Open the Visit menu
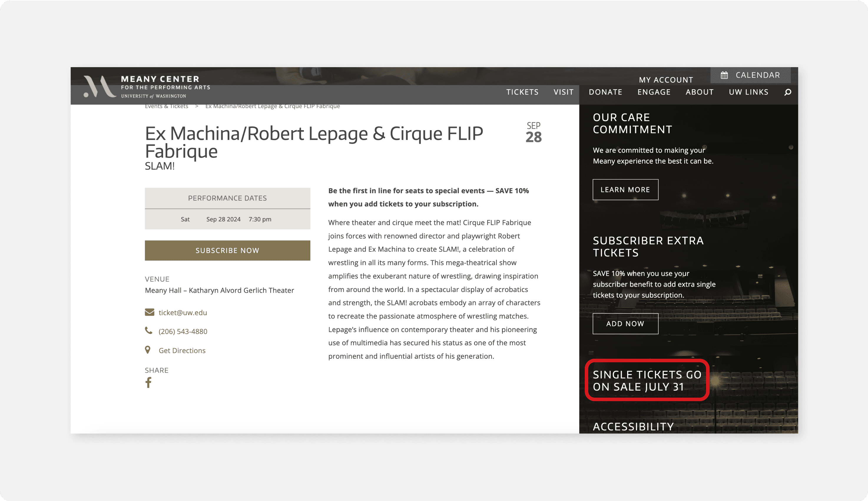 click(x=563, y=92)
